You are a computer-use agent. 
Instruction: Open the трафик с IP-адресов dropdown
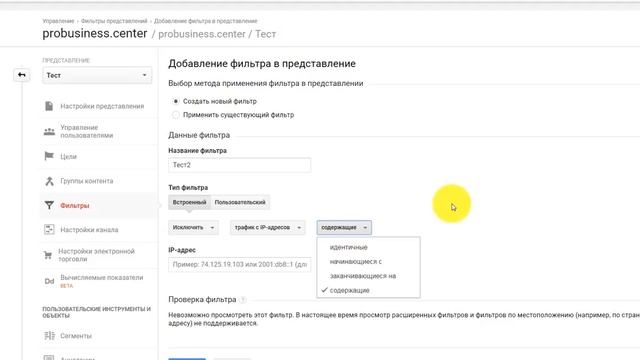[x=267, y=227]
